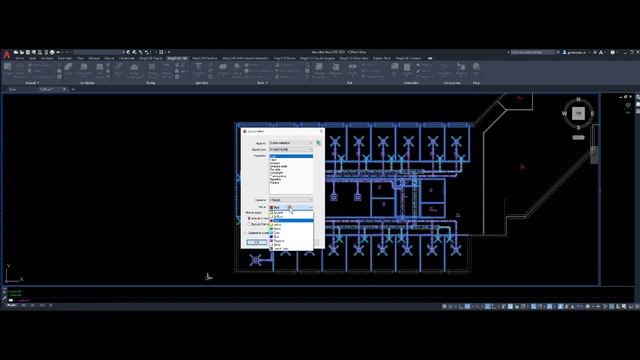The height and width of the screenshot is (360, 640).
Task: Select 'Transparency' in the Properties list
Action: pyautogui.click(x=291, y=176)
